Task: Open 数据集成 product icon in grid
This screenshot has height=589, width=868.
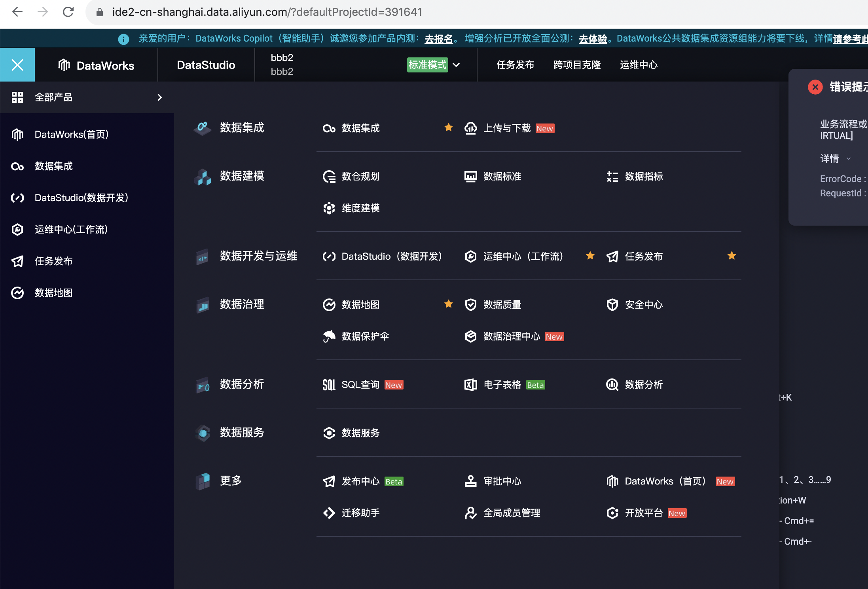Action: coord(329,128)
